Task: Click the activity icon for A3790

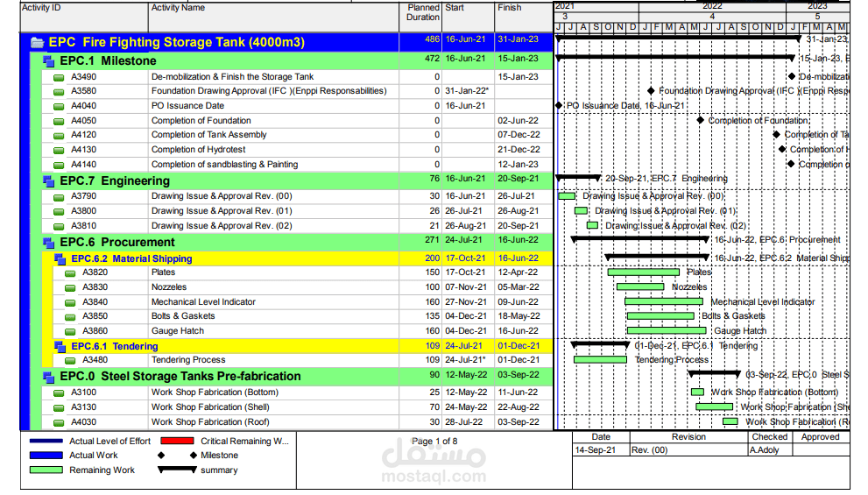Action: click(59, 197)
